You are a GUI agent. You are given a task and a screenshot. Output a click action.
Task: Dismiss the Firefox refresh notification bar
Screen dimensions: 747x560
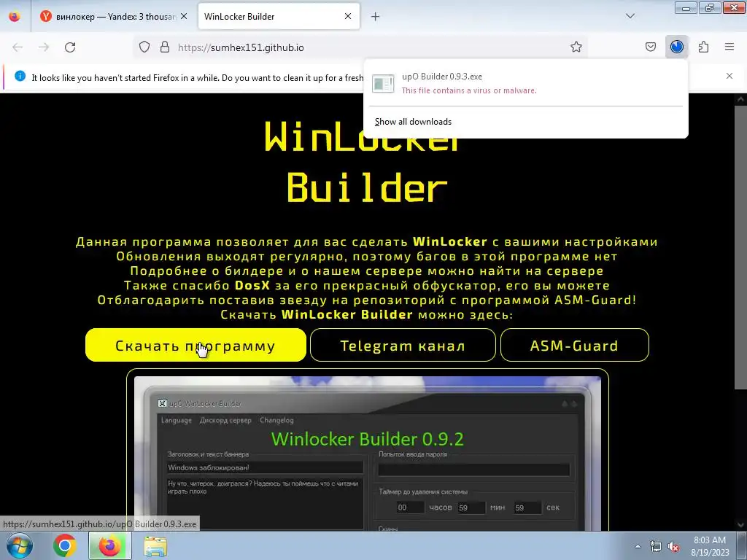pos(729,76)
